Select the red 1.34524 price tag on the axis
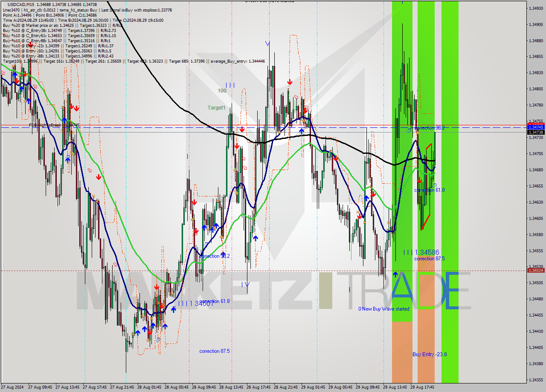 pos(535,271)
